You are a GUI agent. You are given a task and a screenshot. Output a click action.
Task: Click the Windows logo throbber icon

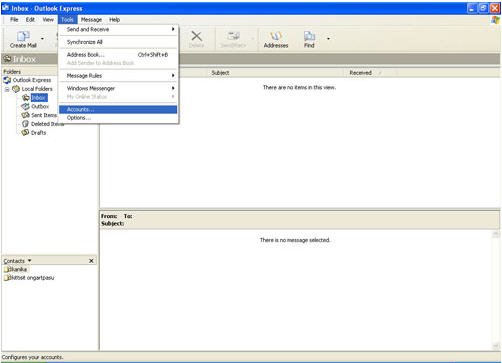(x=495, y=20)
